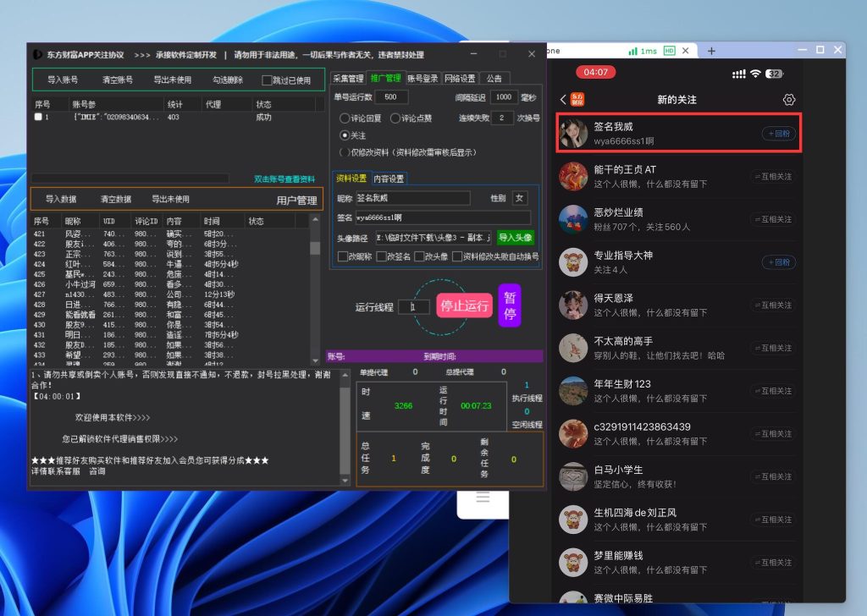Click the green 导入头像 button
The width and height of the screenshot is (867, 616).
tap(515, 238)
